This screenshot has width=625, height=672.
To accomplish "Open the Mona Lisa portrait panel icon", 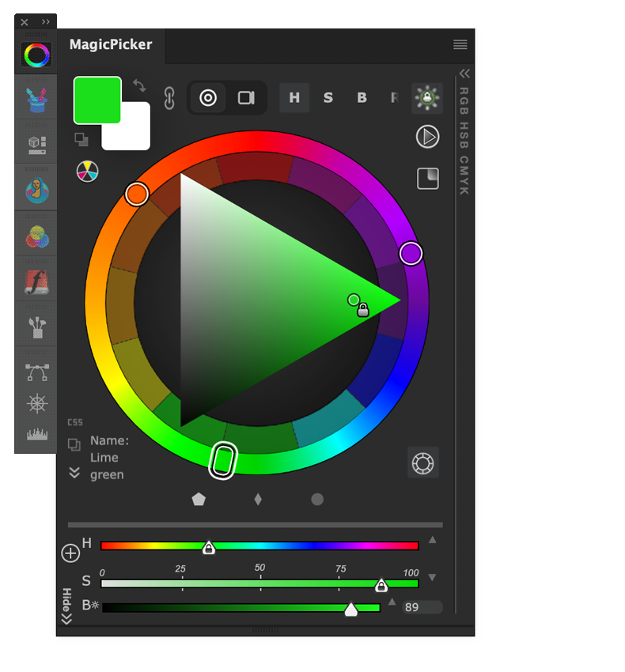I will pos(37,191).
